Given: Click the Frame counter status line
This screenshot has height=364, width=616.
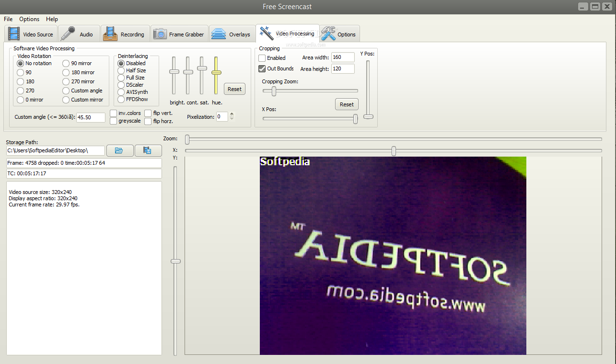Looking at the screenshot, I should pos(84,163).
